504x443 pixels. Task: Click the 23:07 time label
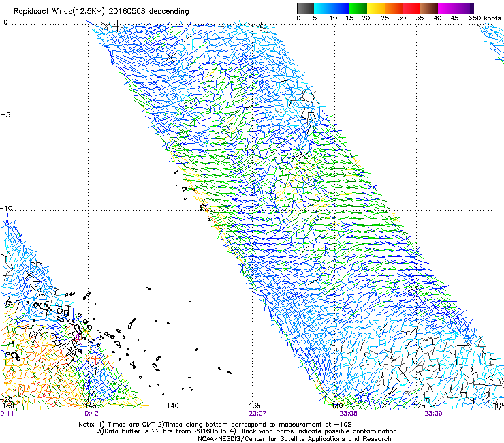click(257, 414)
